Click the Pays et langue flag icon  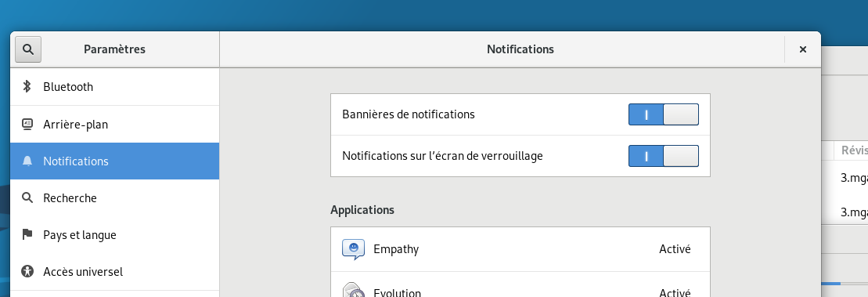pyautogui.click(x=27, y=235)
